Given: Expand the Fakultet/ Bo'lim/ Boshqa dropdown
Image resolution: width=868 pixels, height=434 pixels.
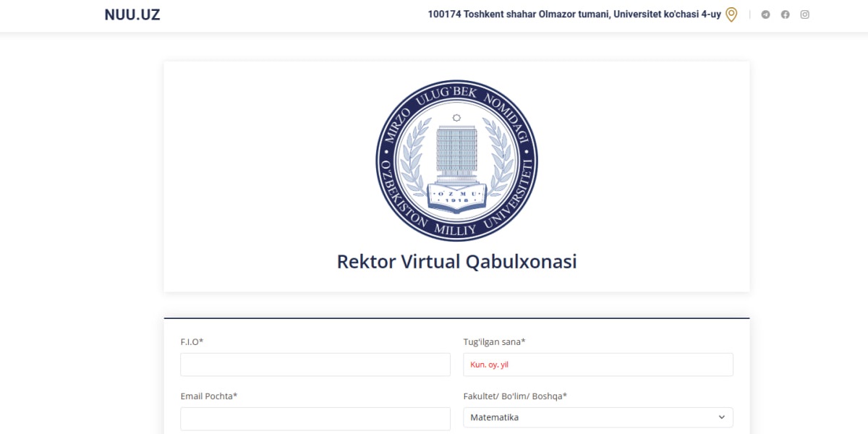Looking at the screenshot, I should tap(597, 417).
